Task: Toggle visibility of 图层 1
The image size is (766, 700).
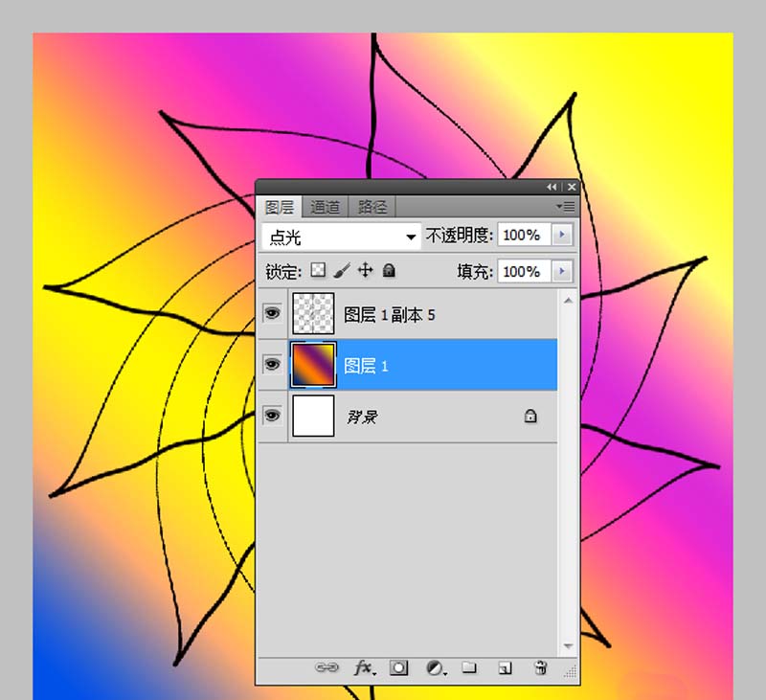Action: point(272,364)
